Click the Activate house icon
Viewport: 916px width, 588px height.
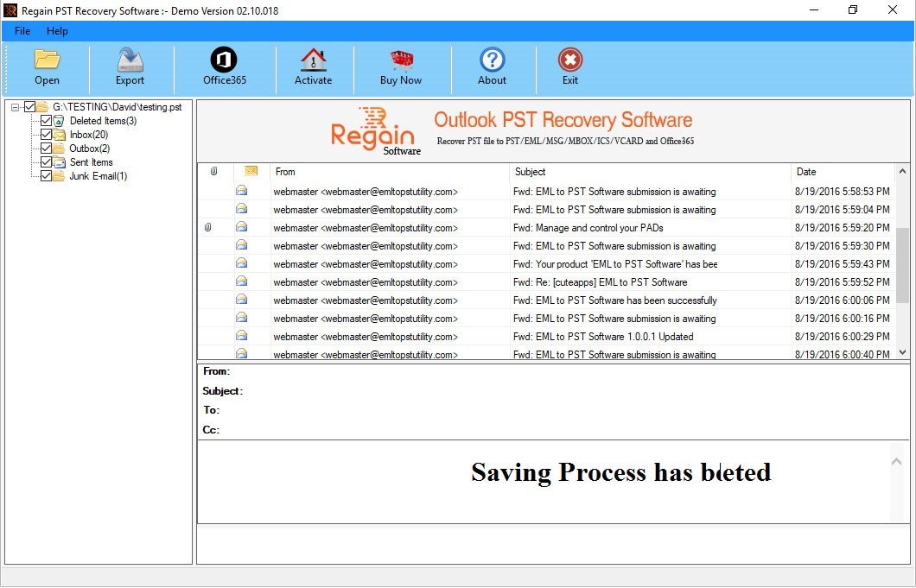313,60
